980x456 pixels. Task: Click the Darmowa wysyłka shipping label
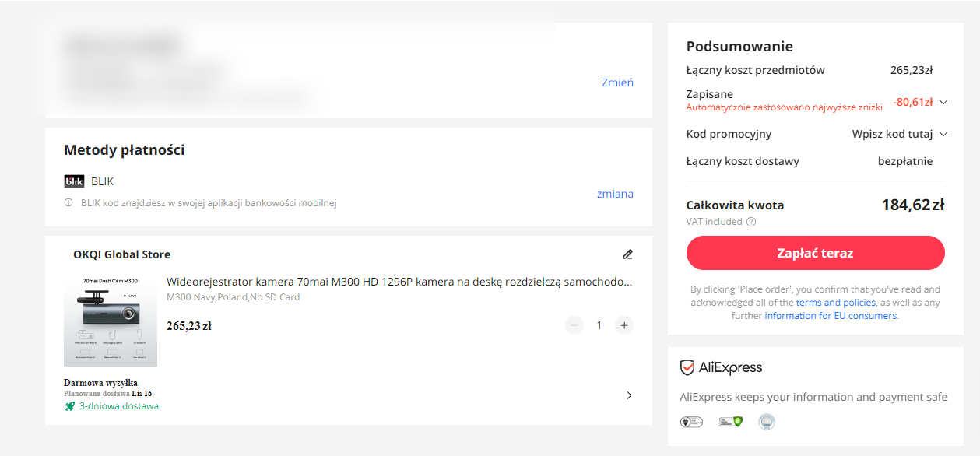[100, 383]
